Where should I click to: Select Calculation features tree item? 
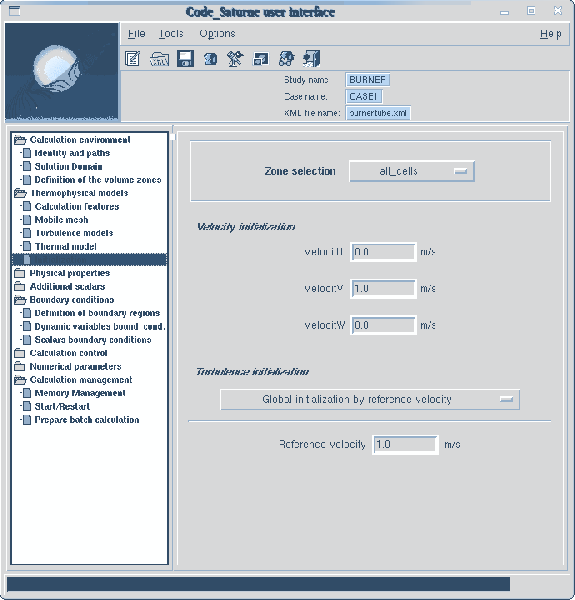point(77,207)
